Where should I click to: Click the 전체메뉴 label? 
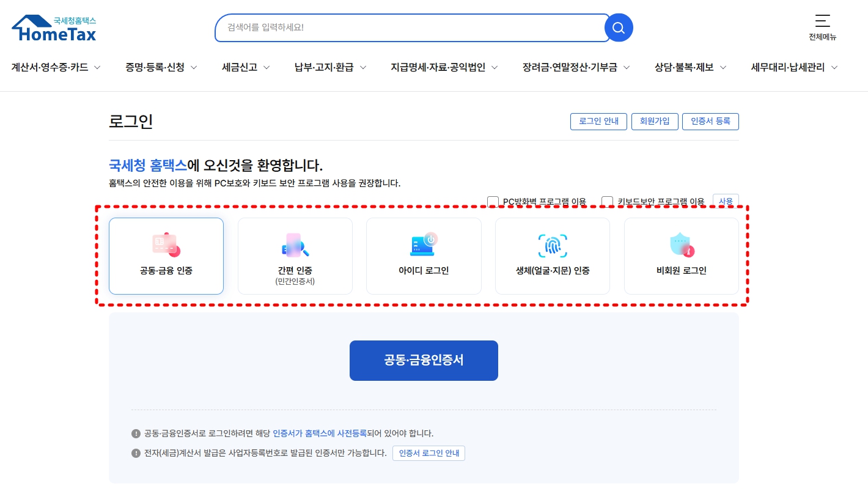pyautogui.click(x=823, y=37)
